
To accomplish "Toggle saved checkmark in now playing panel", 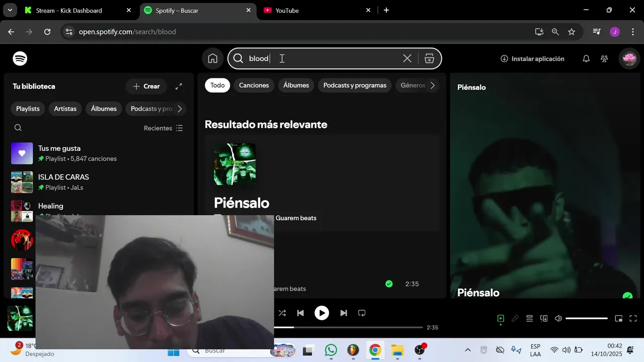I will click(x=627, y=296).
